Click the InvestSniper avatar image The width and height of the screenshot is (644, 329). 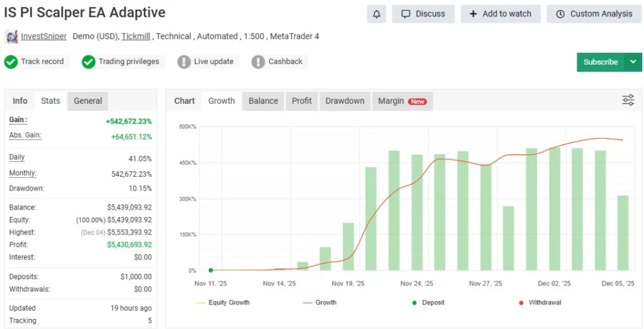pos(11,36)
